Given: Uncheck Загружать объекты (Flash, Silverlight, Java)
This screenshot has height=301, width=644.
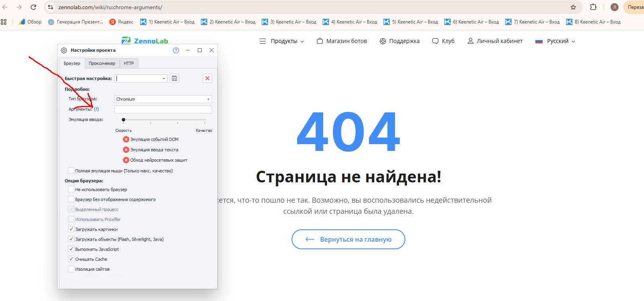Looking at the screenshot, I should (x=71, y=239).
